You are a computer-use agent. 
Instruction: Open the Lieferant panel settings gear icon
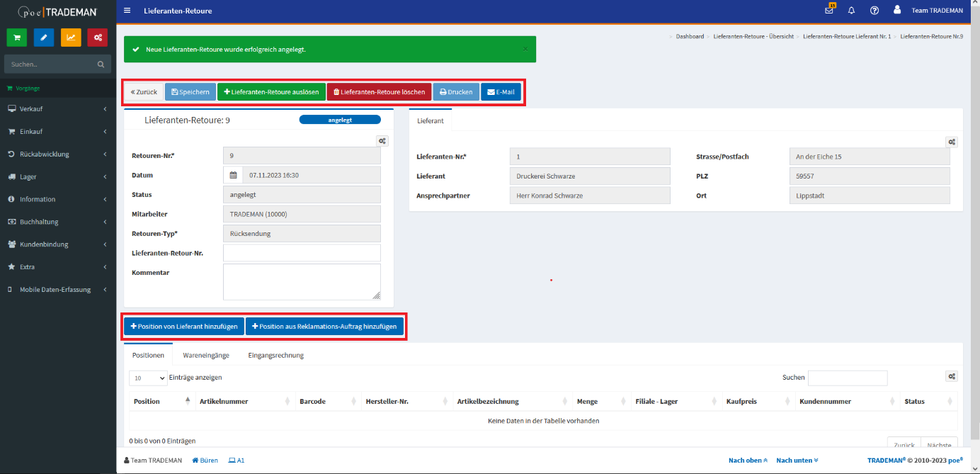(952, 142)
